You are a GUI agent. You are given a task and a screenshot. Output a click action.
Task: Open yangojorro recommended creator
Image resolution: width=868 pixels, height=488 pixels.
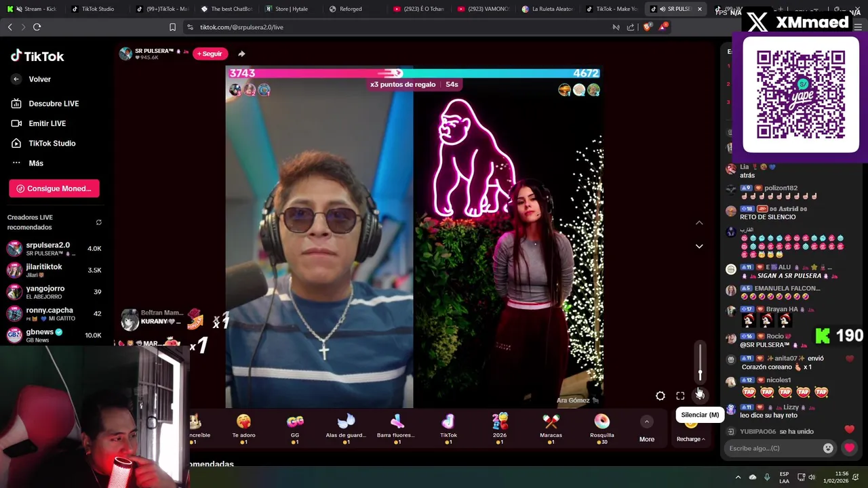[54, 292]
